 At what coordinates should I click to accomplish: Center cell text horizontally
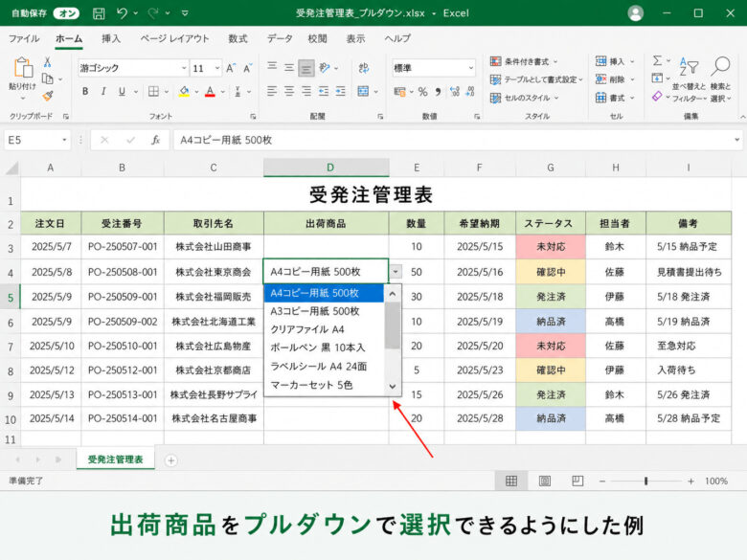(x=289, y=91)
